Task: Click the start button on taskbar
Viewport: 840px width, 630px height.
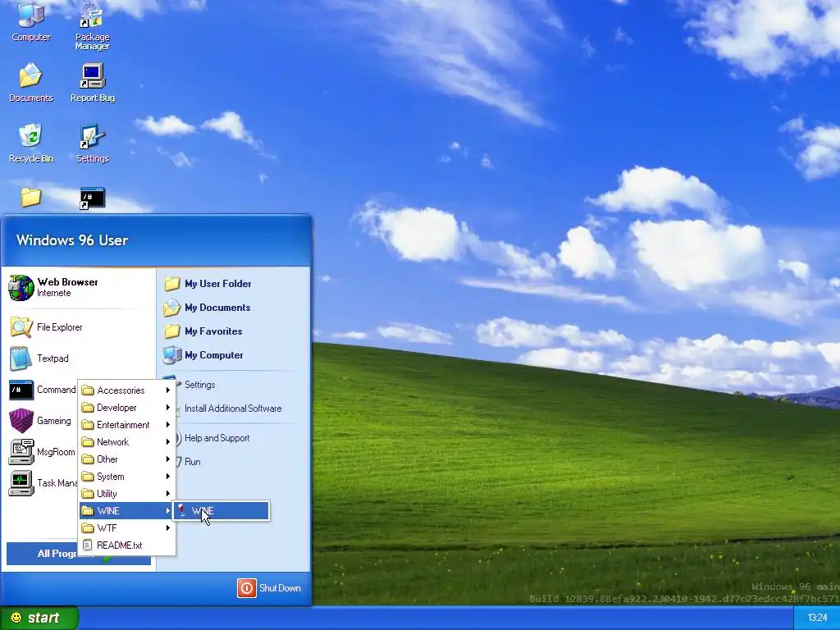Action: tap(39, 618)
